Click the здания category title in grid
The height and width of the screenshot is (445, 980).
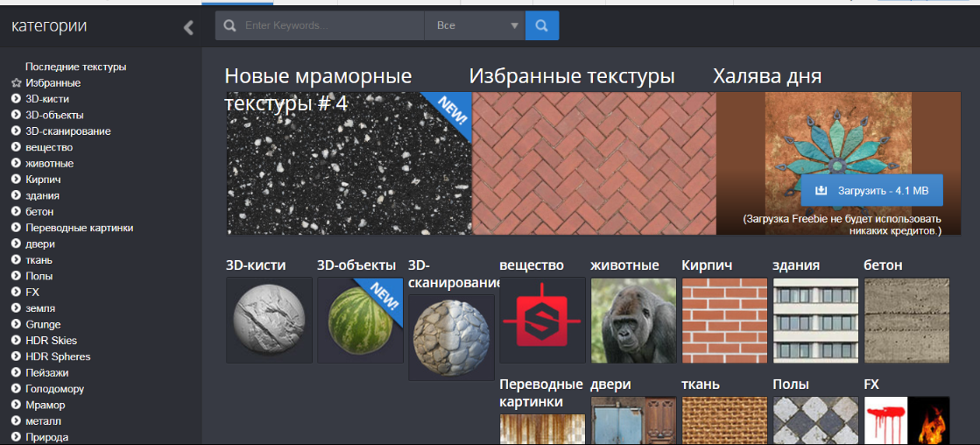(x=796, y=265)
